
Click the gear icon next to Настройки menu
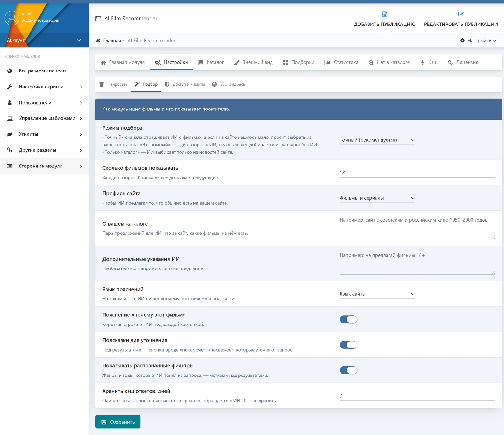462,41
